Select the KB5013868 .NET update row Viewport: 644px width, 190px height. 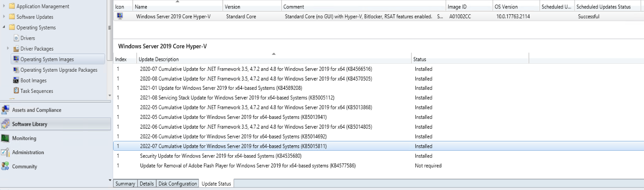(x=378, y=108)
